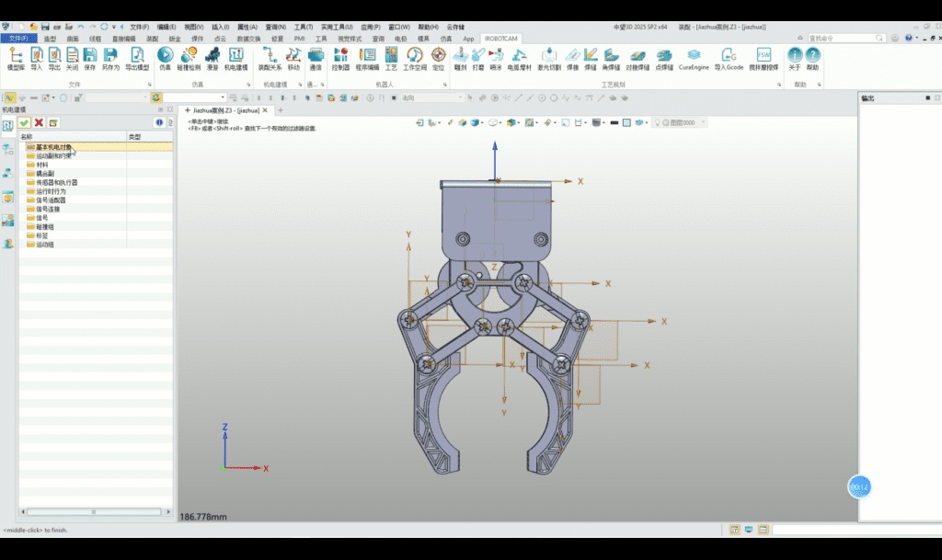Select the 电弧焊材 arc welding process
The height and width of the screenshot is (560, 942).
point(519,59)
